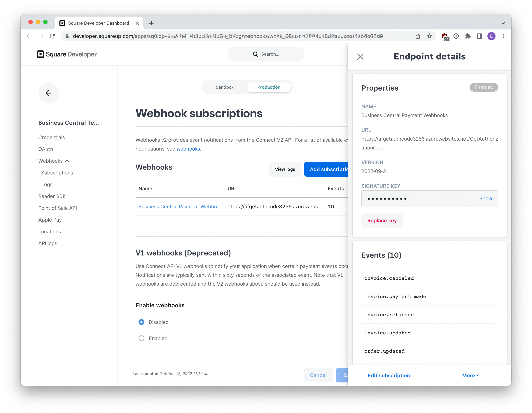Click the browser share icon
Viewport: 532px width, 413px height.
click(418, 36)
